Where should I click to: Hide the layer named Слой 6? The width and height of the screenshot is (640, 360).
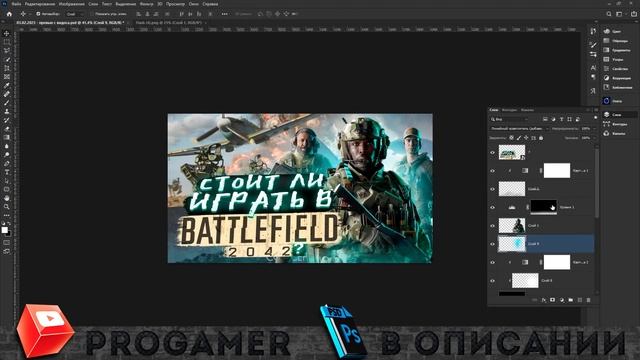pos(492,189)
